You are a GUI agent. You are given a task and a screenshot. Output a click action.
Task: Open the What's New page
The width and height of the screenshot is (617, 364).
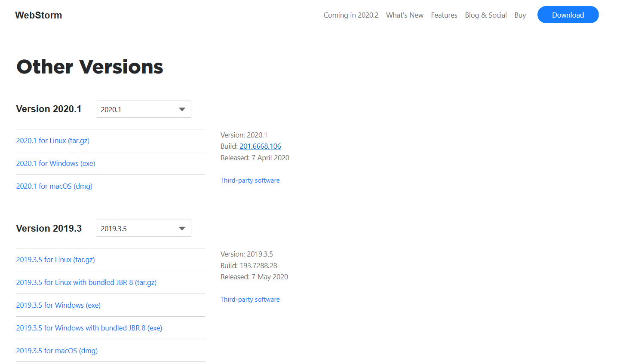(x=404, y=15)
